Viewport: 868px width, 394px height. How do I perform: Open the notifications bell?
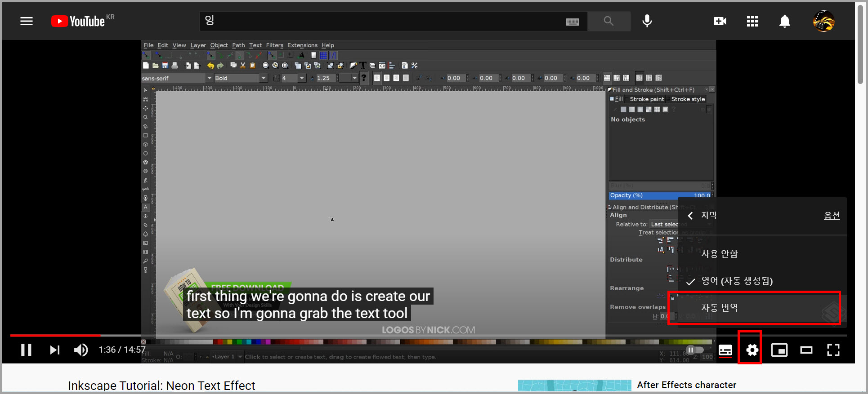785,21
